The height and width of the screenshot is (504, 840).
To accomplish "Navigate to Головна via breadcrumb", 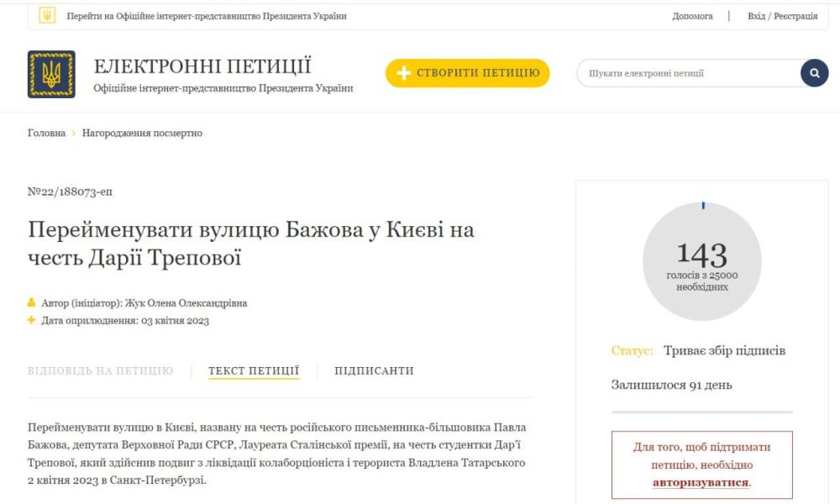I will (45, 133).
